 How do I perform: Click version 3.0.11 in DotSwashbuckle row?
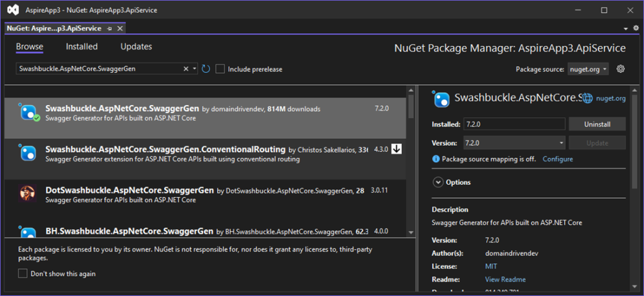pos(379,190)
